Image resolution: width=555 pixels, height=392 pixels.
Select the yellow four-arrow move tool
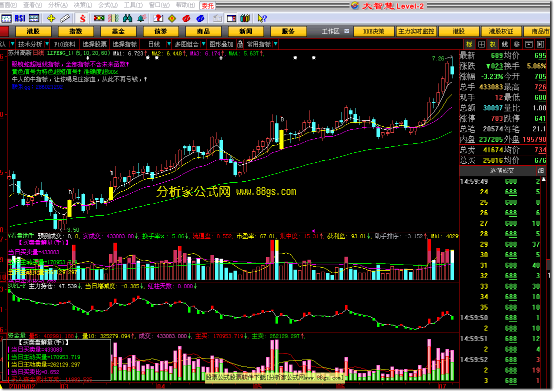point(51,18)
